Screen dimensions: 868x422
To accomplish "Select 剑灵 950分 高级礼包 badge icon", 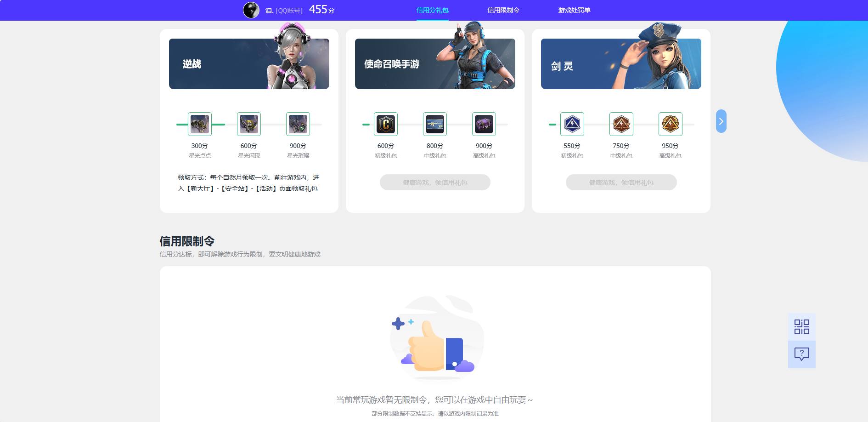I will 671,124.
